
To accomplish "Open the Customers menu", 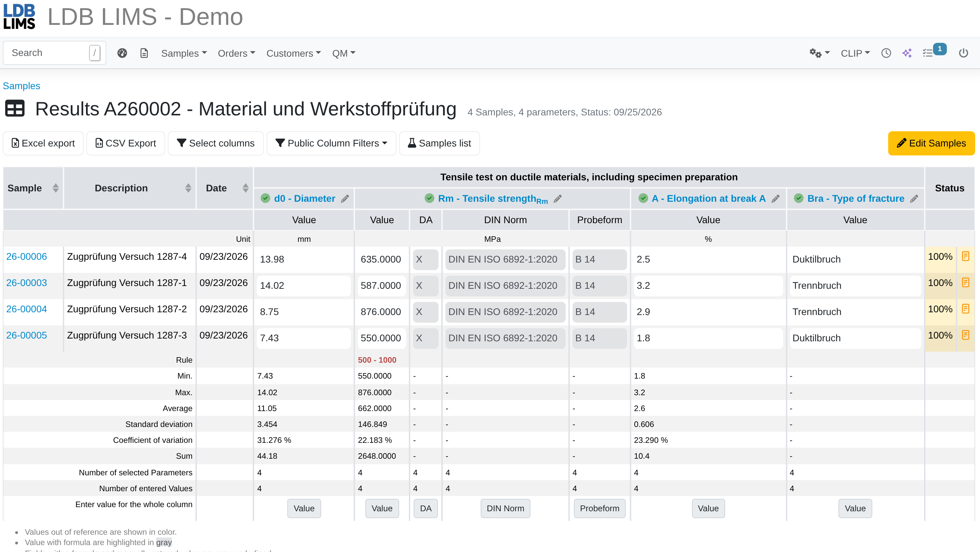I will [x=294, y=53].
